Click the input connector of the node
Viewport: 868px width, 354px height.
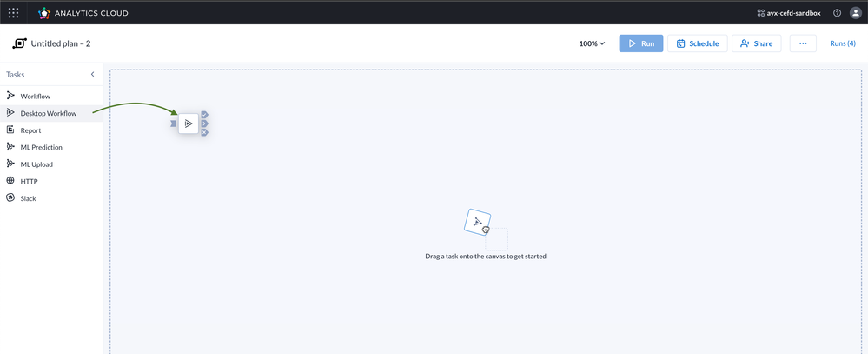pos(173,124)
